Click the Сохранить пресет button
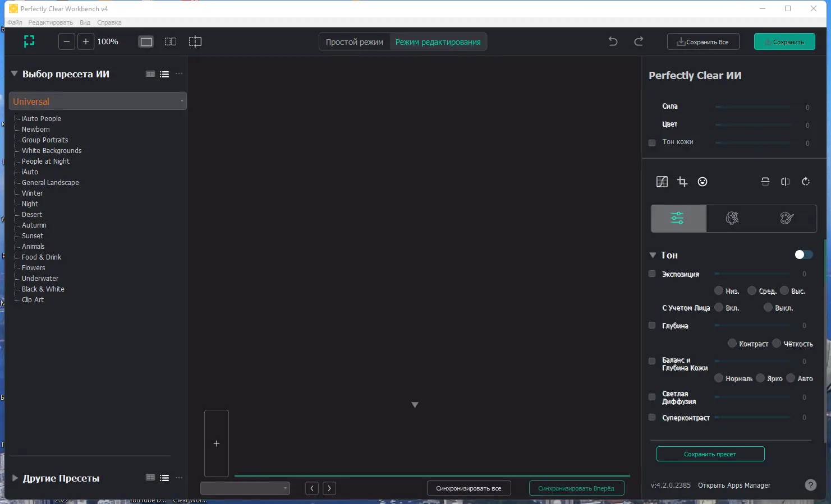Viewport: 831px width, 504px height. tap(710, 454)
